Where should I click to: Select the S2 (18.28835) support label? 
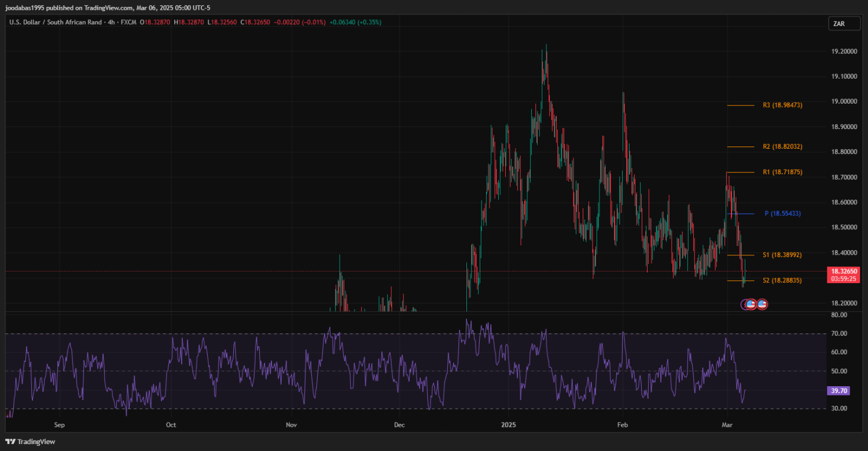tap(782, 280)
